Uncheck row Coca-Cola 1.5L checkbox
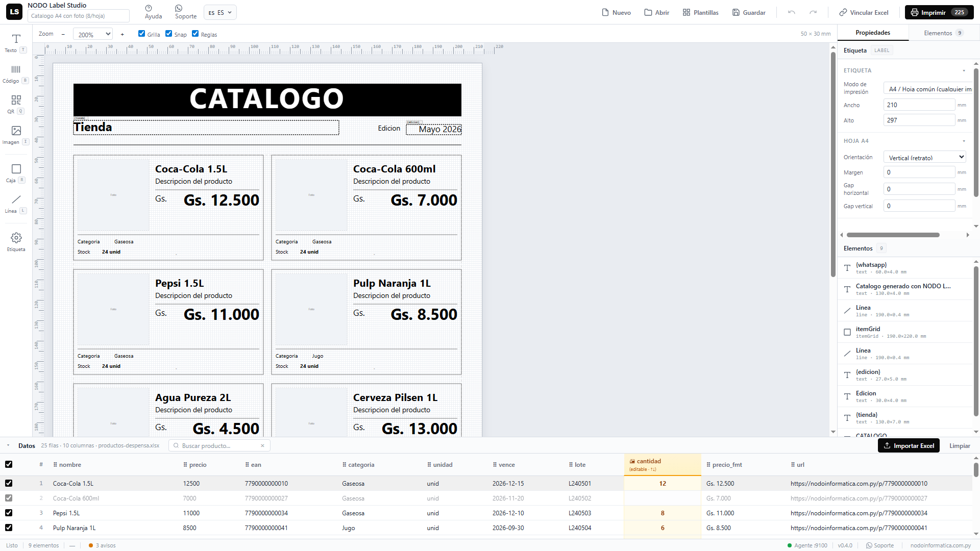The height and width of the screenshot is (551, 980). click(x=9, y=483)
